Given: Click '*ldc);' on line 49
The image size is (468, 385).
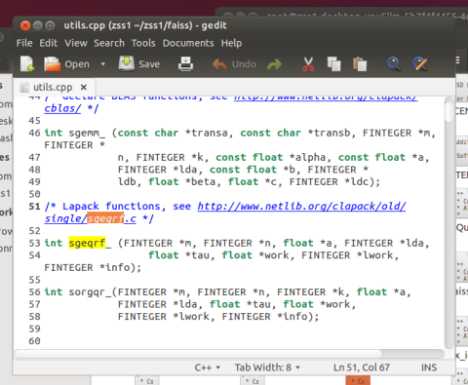Looking at the screenshot, I should pyautogui.click(x=362, y=182).
